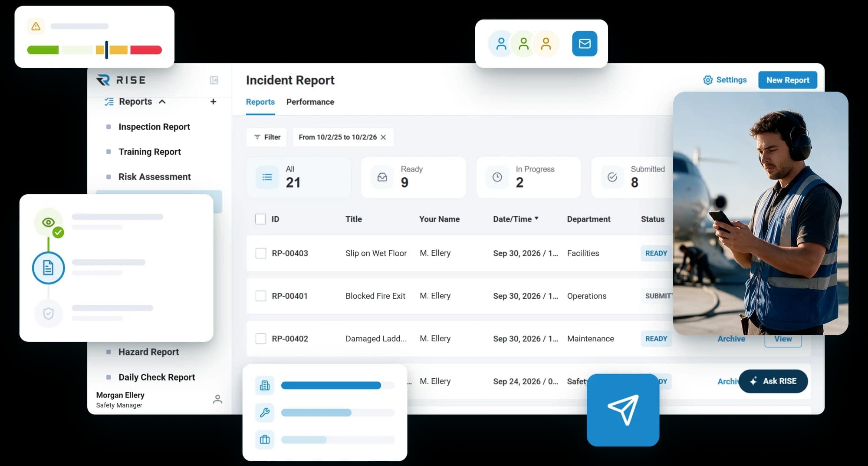
Task: Open Training Report in sidebar
Action: [x=150, y=152]
